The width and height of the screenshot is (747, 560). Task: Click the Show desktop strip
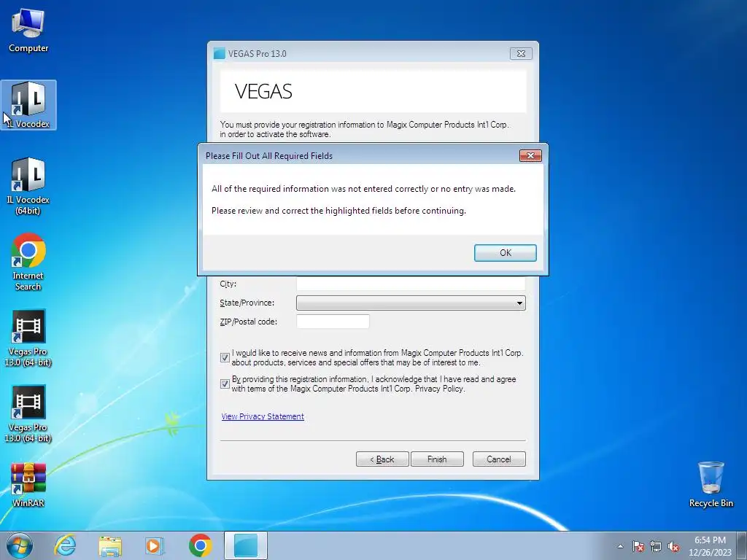coord(743,545)
